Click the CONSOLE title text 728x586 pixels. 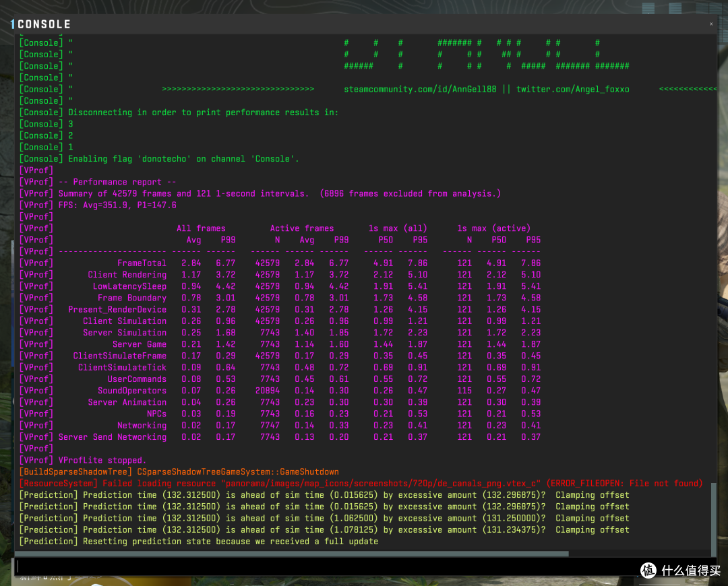44,24
